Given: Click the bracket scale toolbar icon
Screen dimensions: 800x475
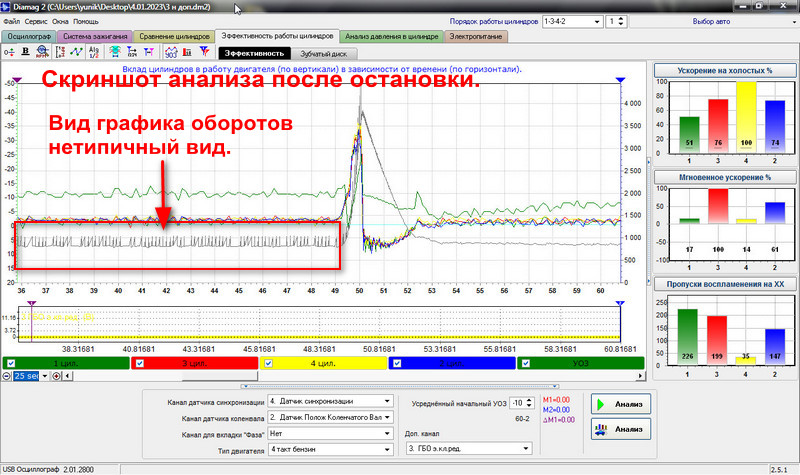Looking at the screenshot, I should (60, 52).
